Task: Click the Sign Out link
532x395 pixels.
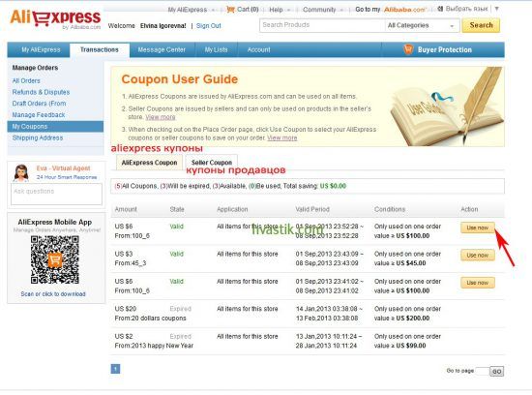Action: point(208,26)
